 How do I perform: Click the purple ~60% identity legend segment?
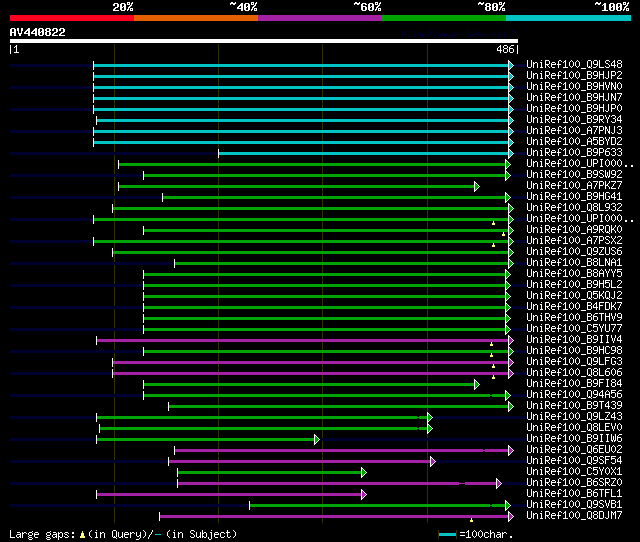(320, 18)
